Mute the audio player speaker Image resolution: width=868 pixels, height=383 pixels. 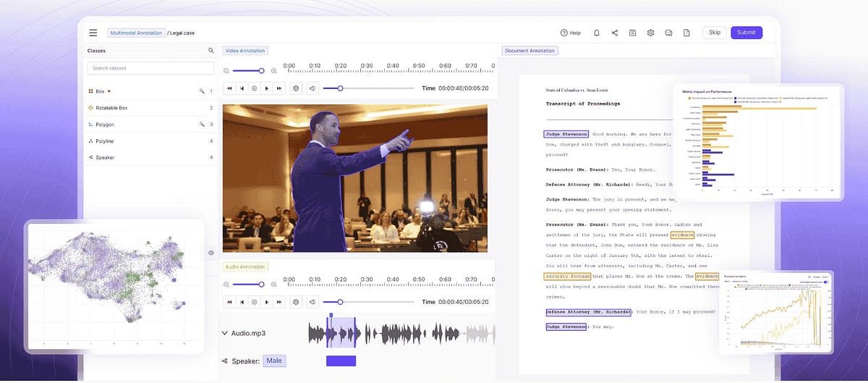[x=312, y=302]
